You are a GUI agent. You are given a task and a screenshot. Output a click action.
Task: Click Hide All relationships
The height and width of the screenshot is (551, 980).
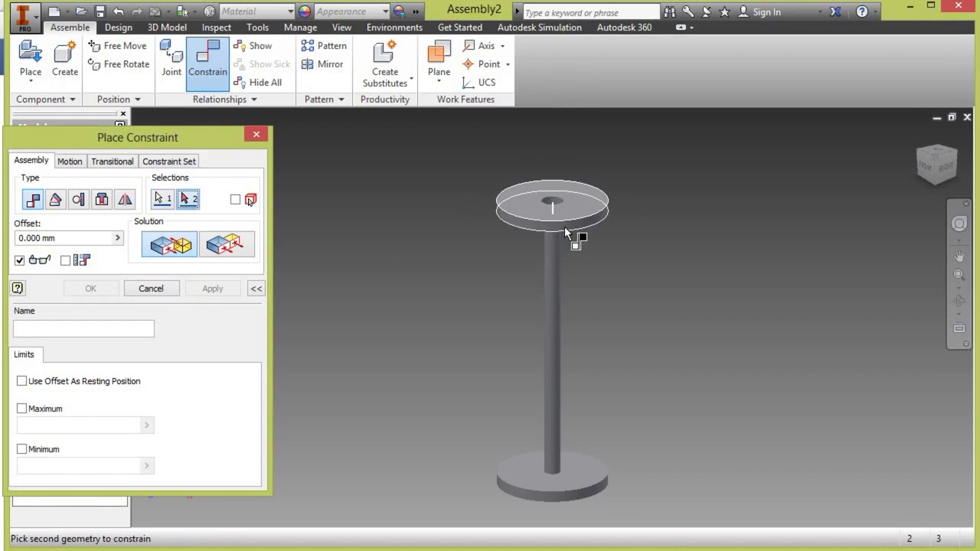pos(258,83)
